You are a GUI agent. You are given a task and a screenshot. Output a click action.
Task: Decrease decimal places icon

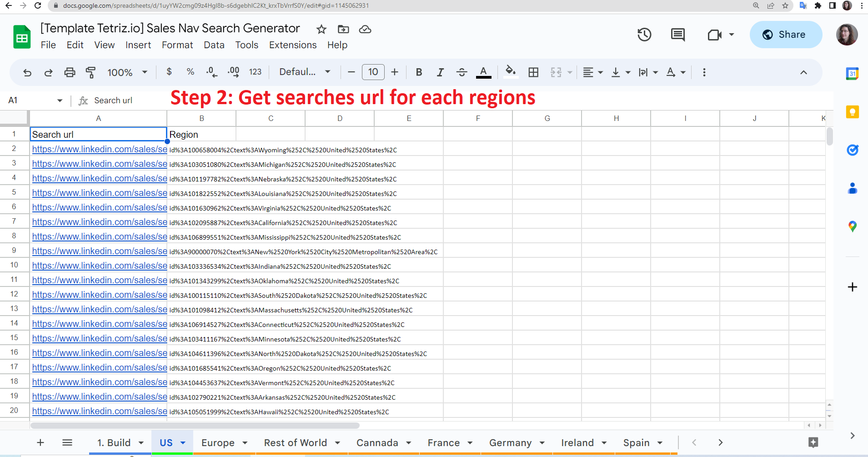pyautogui.click(x=211, y=72)
